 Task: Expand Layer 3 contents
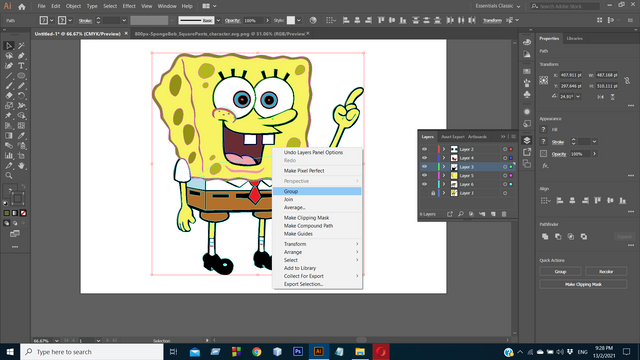coord(444,167)
